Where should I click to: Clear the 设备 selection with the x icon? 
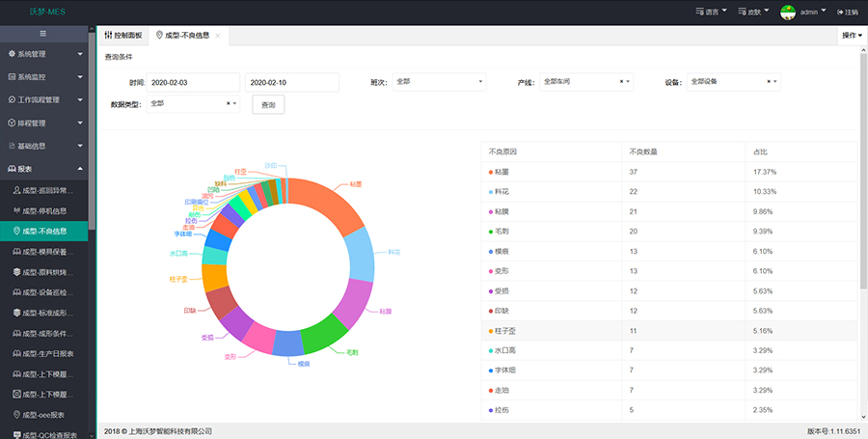pos(769,82)
